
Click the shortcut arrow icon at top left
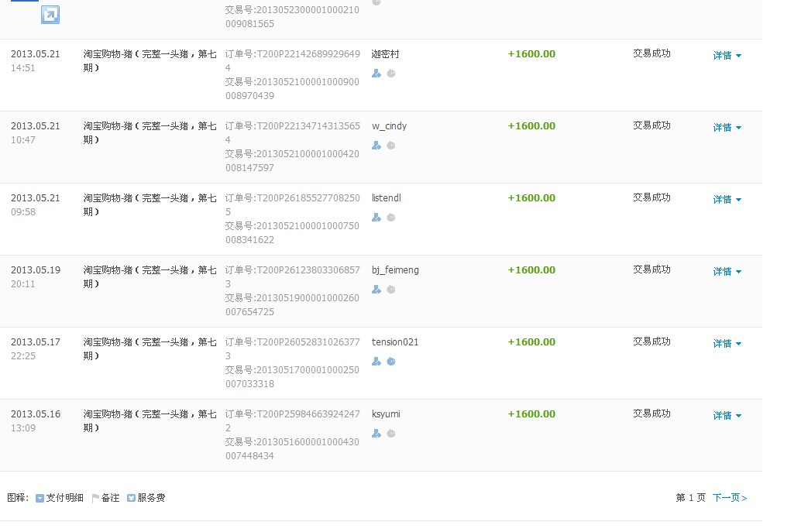(50, 14)
